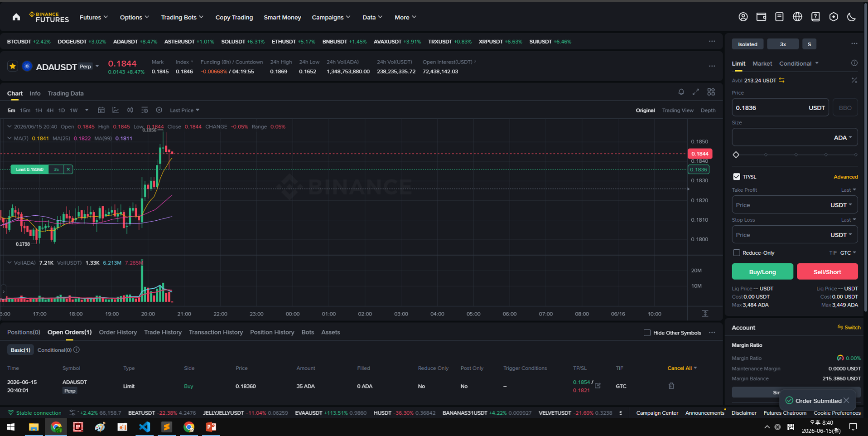Open the preferences hexagon settings icon
Screen dimensions: 868x436
tap(834, 17)
